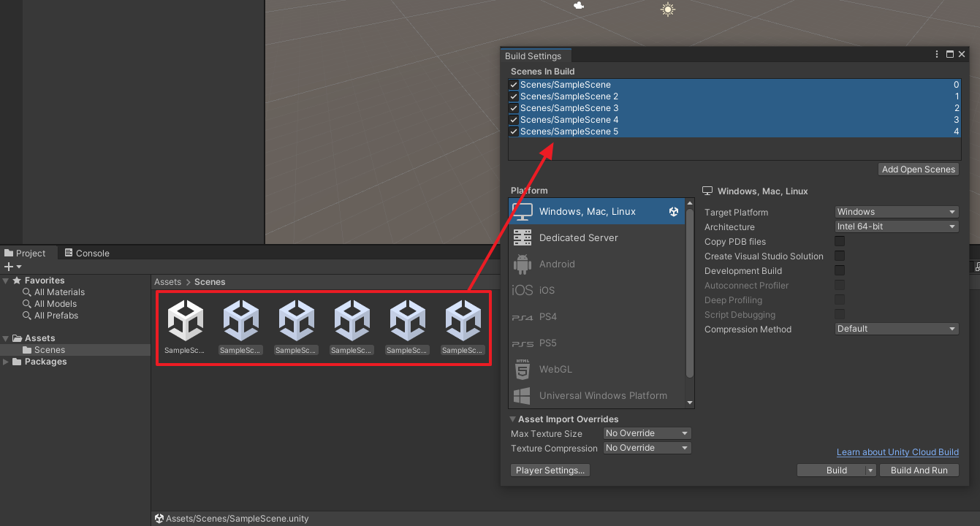Enable Create Visual Studio Solution checkbox
The image size is (980, 526).
[840, 256]
